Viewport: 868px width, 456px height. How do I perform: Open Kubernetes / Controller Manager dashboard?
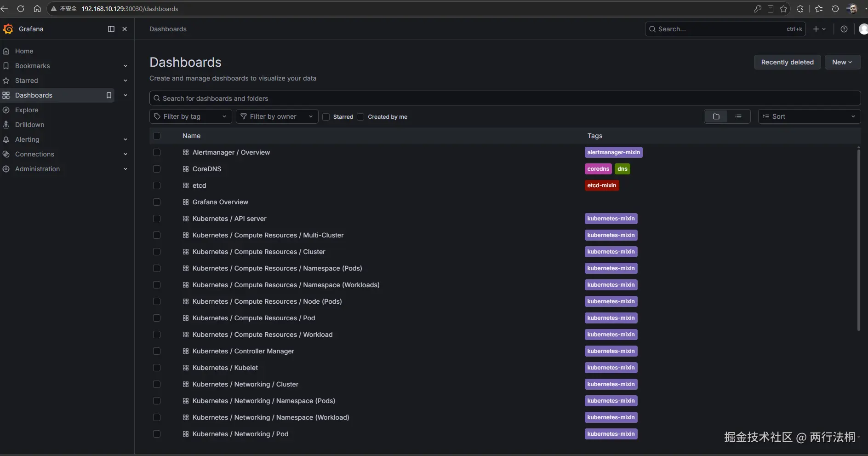[x=243, y=351]
